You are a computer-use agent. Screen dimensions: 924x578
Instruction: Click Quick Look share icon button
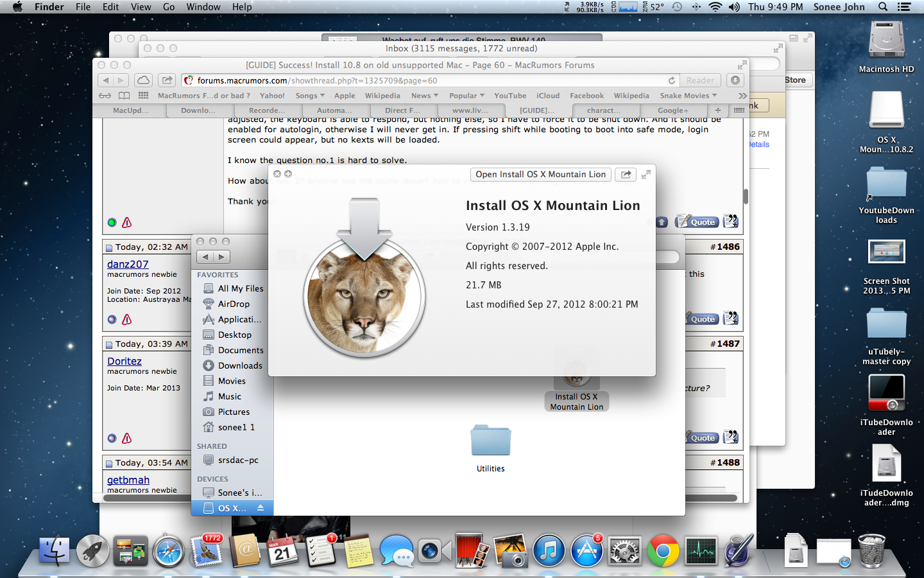pos(626,174)
